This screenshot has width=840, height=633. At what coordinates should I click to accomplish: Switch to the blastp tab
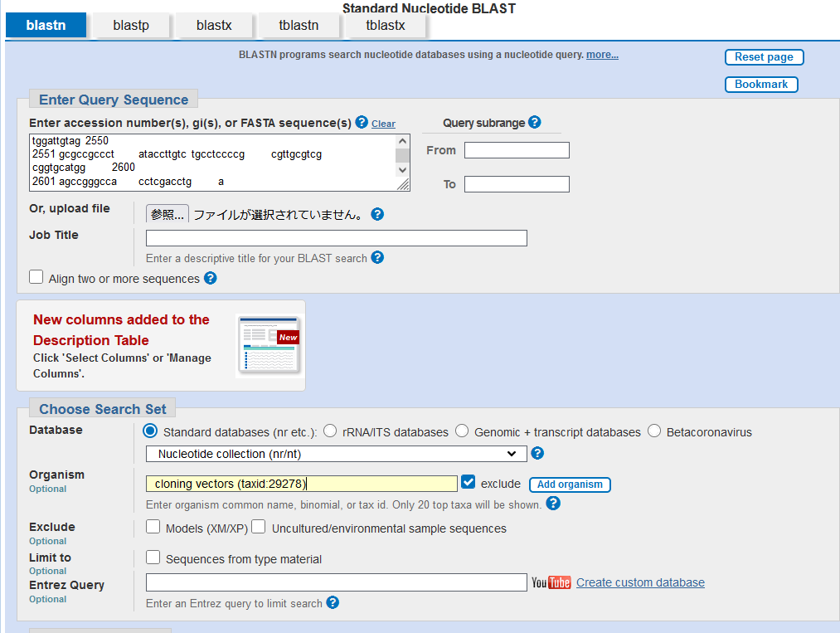point(131,25)
